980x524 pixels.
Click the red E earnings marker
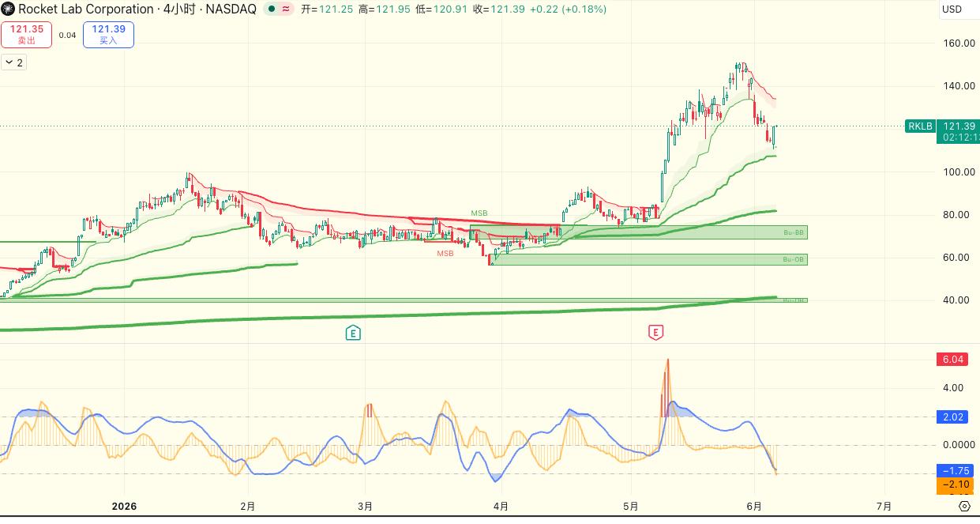pos(655,333)
